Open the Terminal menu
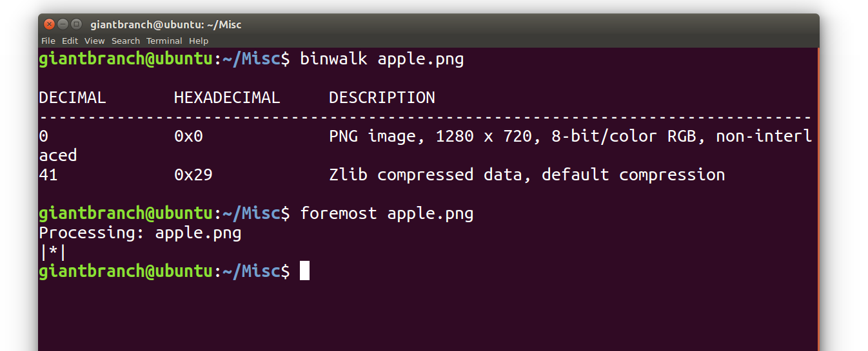868x351 pixels. click(x=164, y=41)
